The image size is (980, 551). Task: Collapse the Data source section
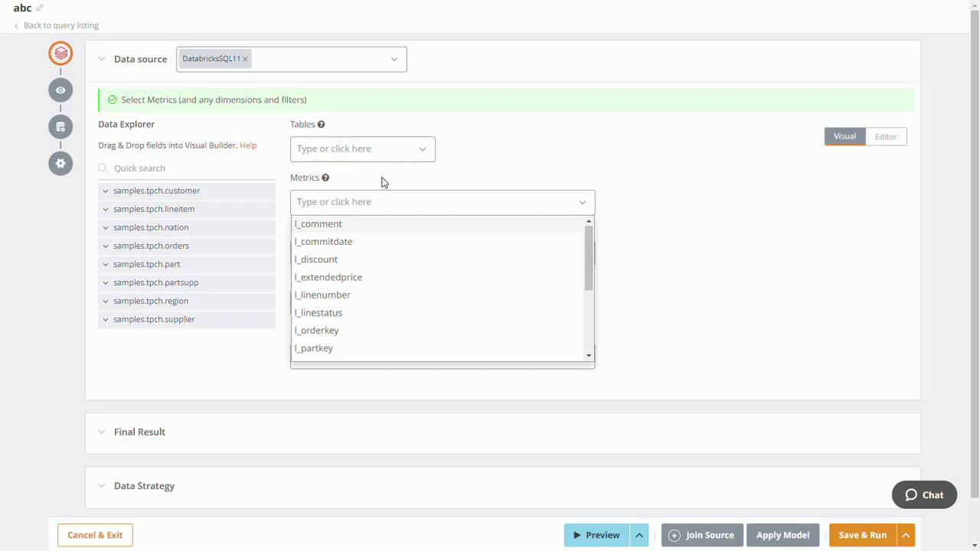click(102, 59)
